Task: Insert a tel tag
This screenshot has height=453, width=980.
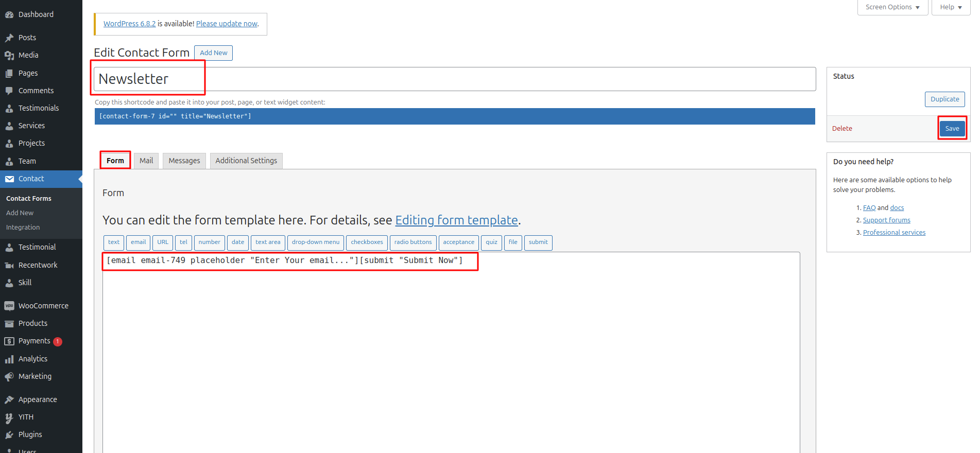Action: click(183, 242)
